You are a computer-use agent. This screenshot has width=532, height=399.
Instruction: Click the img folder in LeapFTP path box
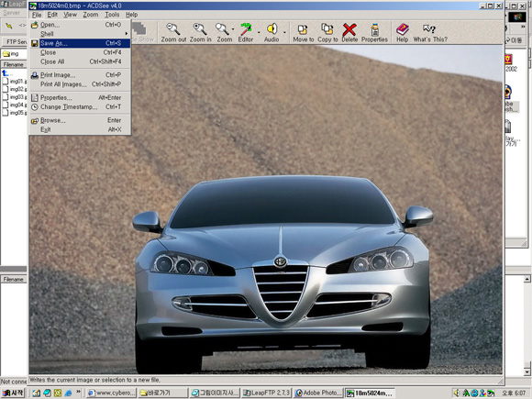pyautogui.click(x=10, y=54)
